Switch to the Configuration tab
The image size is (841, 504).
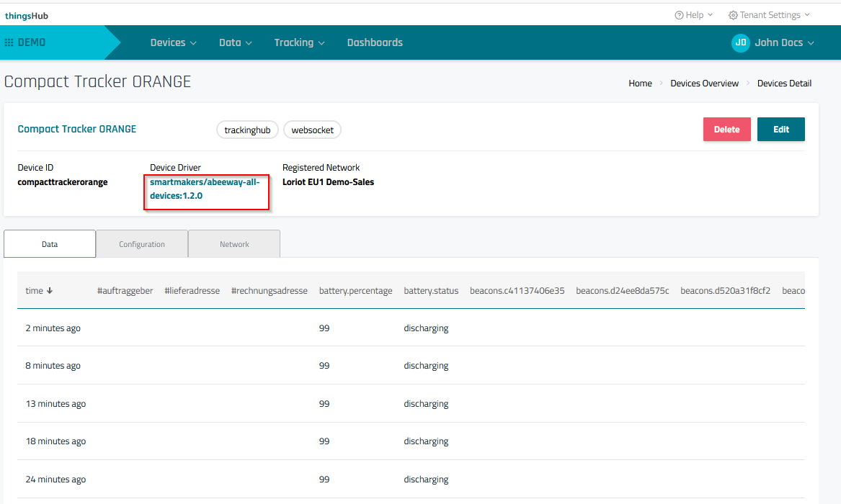tap(142, 244)
